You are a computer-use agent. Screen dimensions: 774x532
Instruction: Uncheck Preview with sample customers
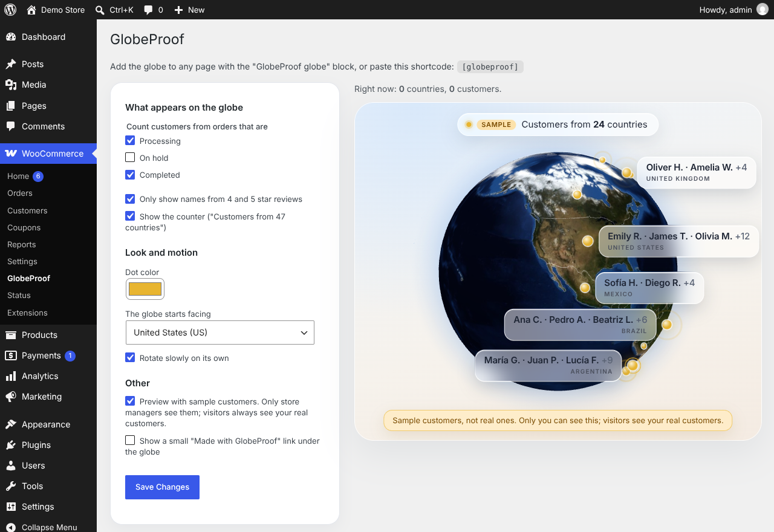(x=130, y=401)
